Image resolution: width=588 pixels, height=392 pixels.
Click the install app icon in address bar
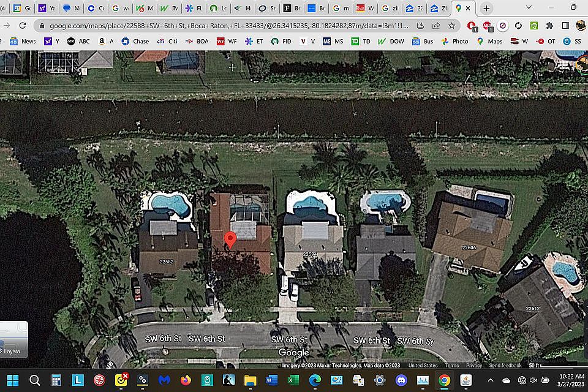(420, 26)
